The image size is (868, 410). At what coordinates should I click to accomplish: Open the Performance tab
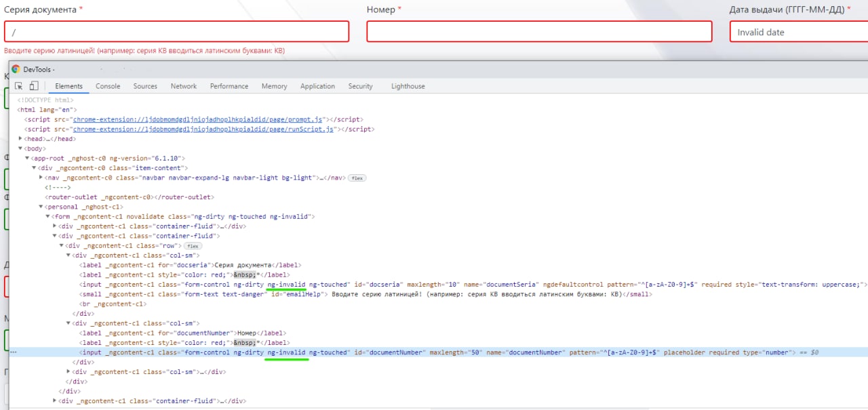pyautogui.click(x=229, y=86)
